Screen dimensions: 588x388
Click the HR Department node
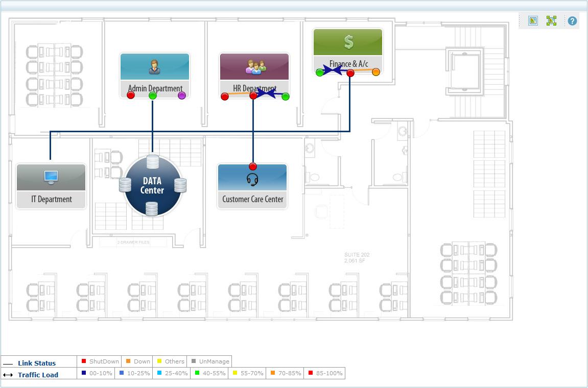(254, 76)
